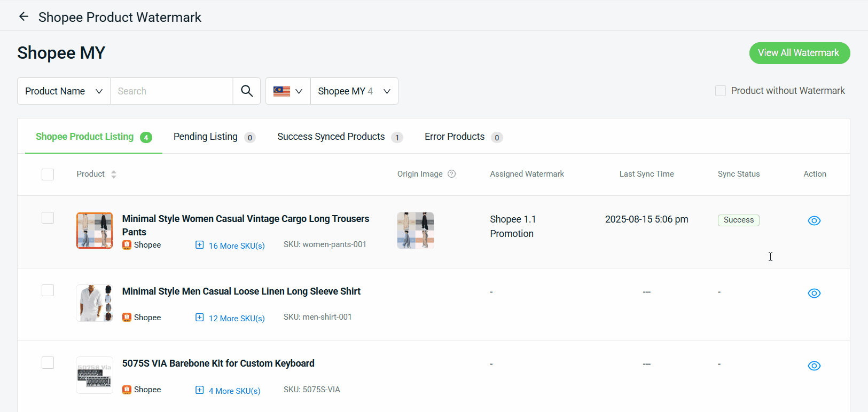Click the Origin Image help question icon
This screenshot has width=868, height=412.
[451, 174]
